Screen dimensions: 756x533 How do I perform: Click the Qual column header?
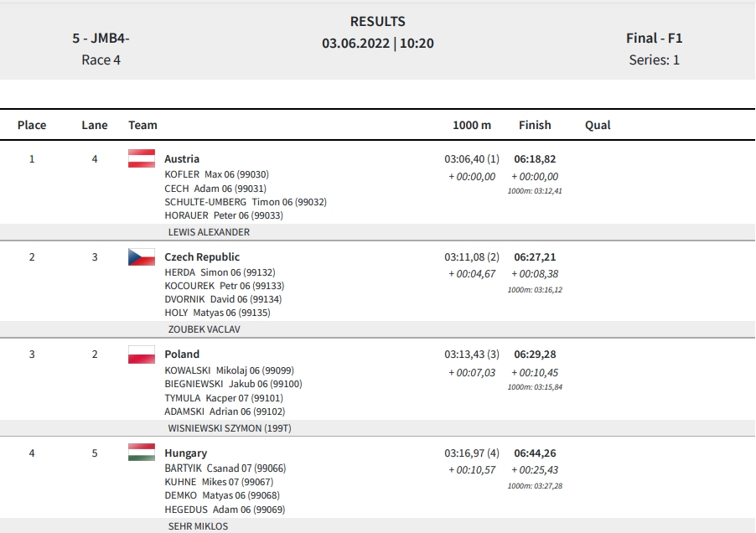click(x=598, y=126)
